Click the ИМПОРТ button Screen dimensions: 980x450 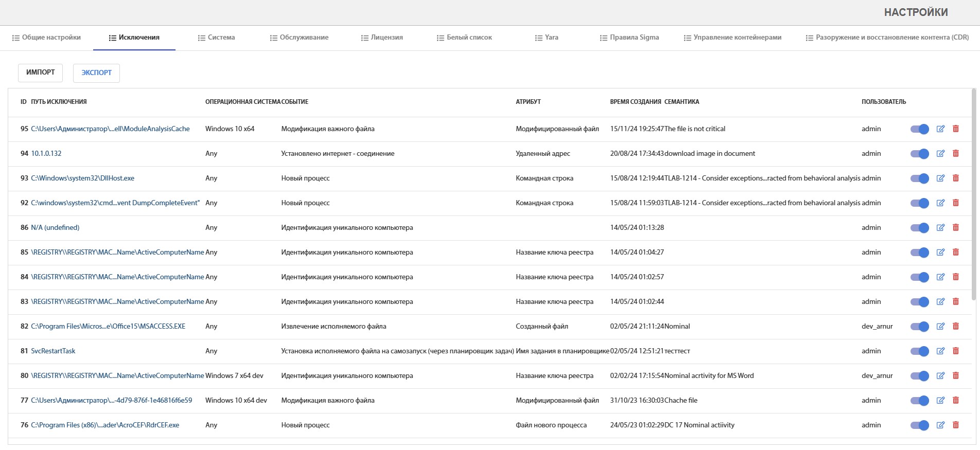pos(40,73)
